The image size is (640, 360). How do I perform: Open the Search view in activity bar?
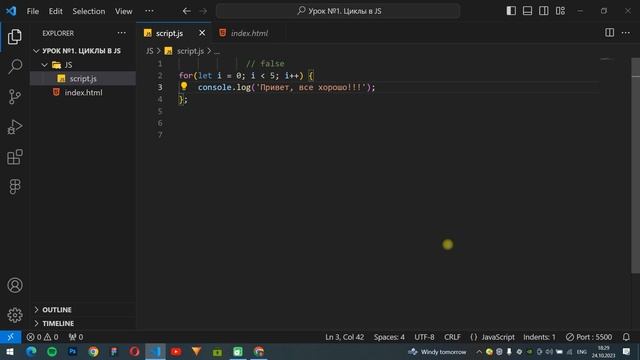(15, 66)
